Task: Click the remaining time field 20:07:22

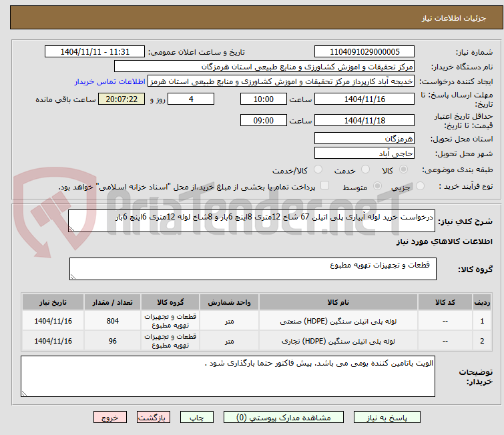Action: [121, 99]
